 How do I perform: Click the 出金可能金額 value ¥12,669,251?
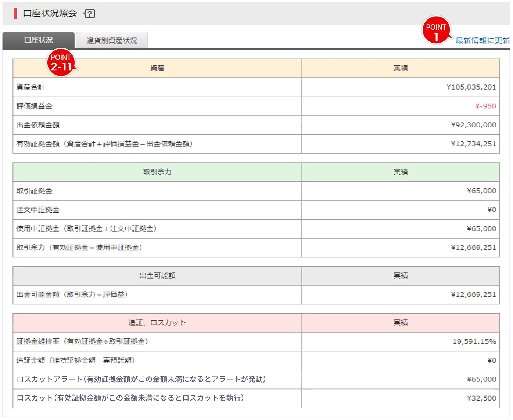(x=473, y=294)
